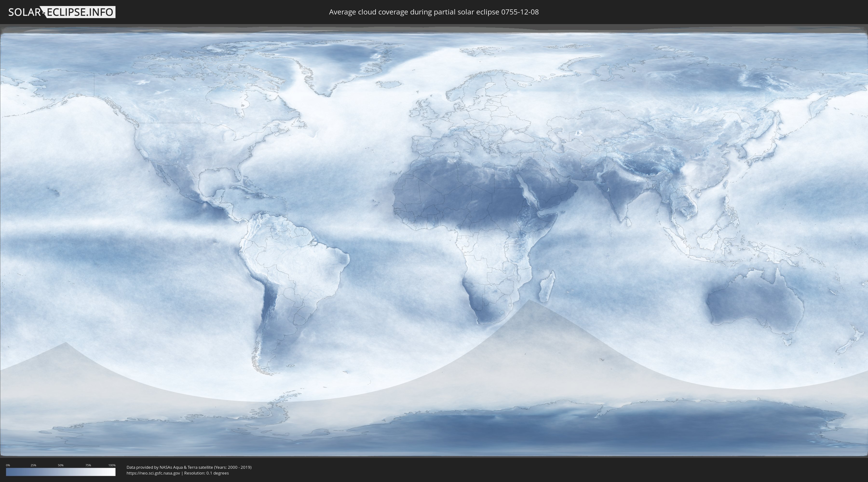Click the '100%' legend label
This screenshot has width=868, height=482.
(x=112, y=465)
